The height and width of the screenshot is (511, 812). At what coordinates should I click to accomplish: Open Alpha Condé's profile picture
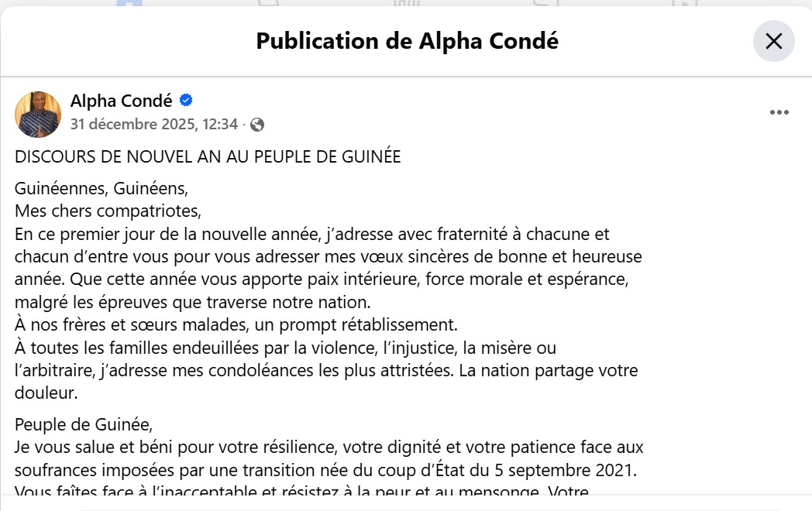[38, 114]
